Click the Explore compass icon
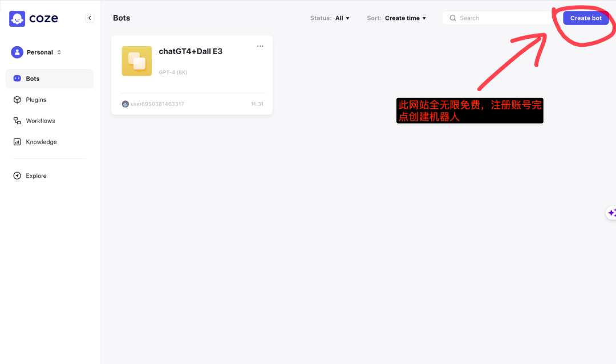The height and width of the screenshot is (364, 616). [x=17, y=175]
